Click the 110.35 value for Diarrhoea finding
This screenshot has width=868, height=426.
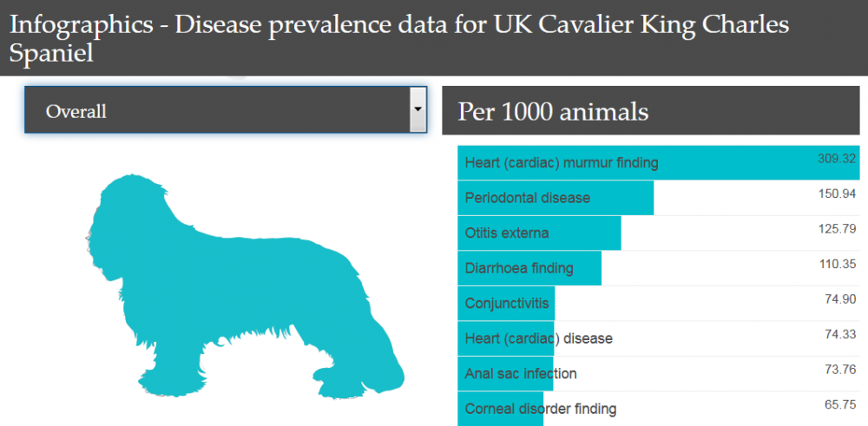837,264
